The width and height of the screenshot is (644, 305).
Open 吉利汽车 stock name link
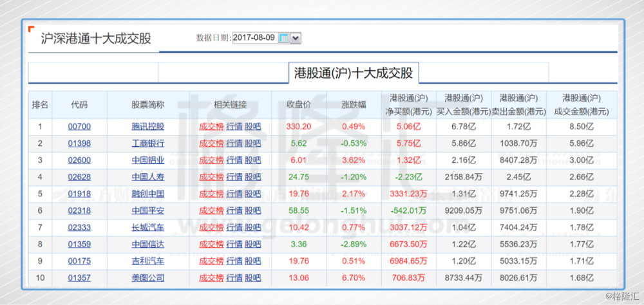(x=148, y=261)
